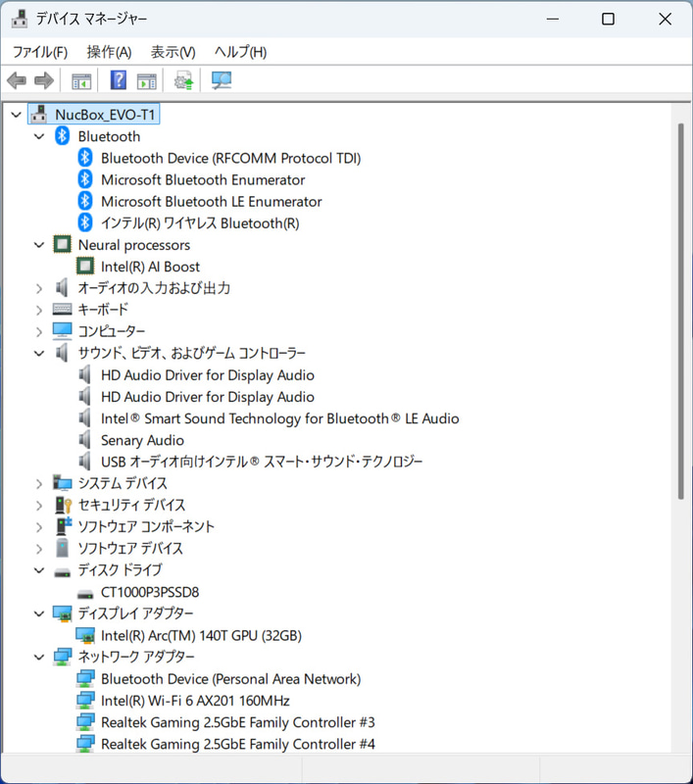Click the NucBox_EVO-T1 computer name
Image resolution: width=693 pixels, height=784 pixels.
coord(105,115)
